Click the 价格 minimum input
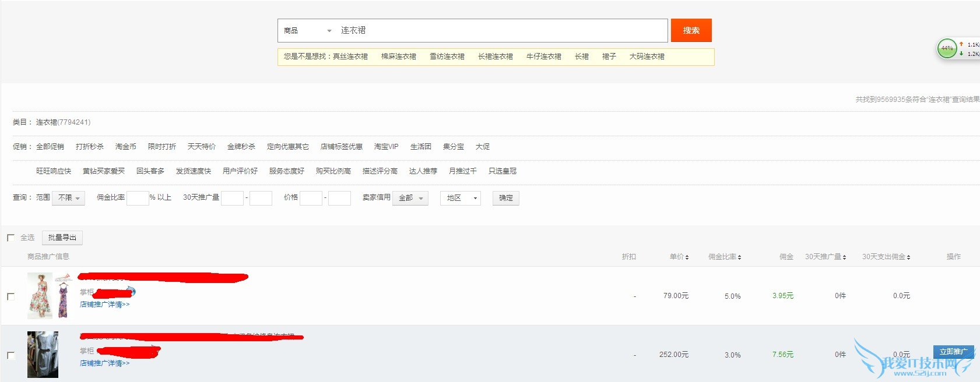 [311, 198]
